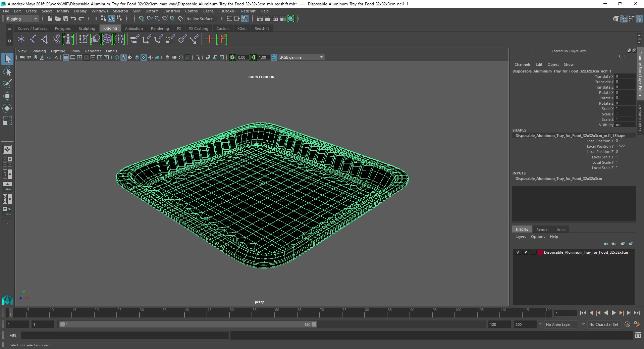Viewport: 644px width, 349px height.
Task: Click the Render Current Frame clapper icon
Action: click(x=268, y=19)
